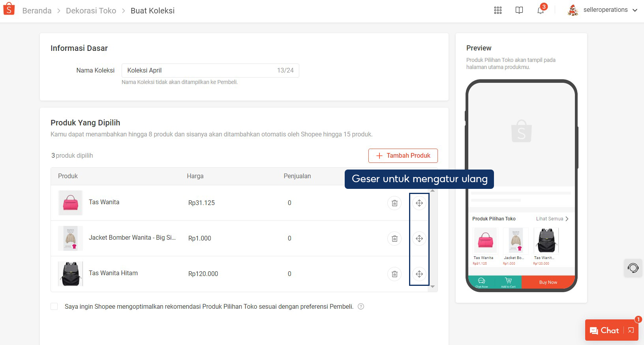Screen dimensions: 644x345
Task: Click the Tambah Produk button
Action: point(403,156)
